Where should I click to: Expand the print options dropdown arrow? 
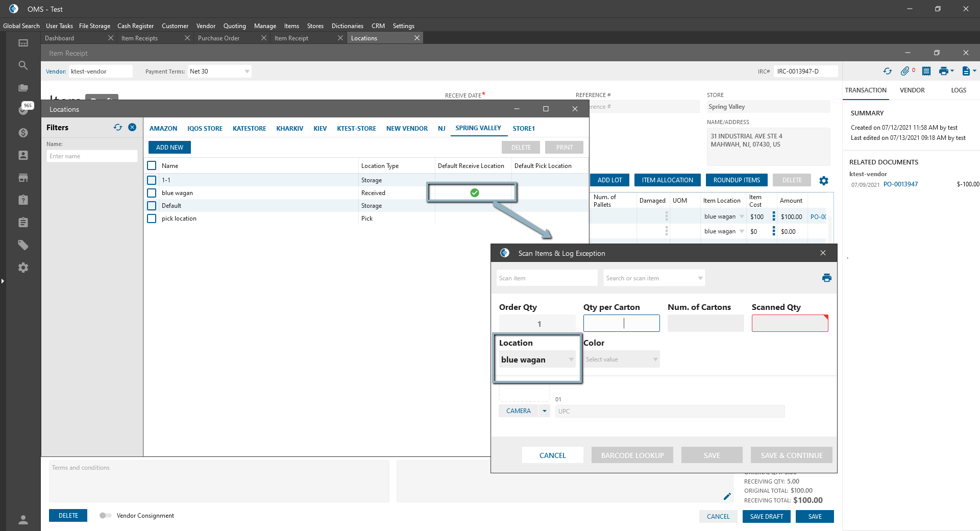click(x=952, y=71)
